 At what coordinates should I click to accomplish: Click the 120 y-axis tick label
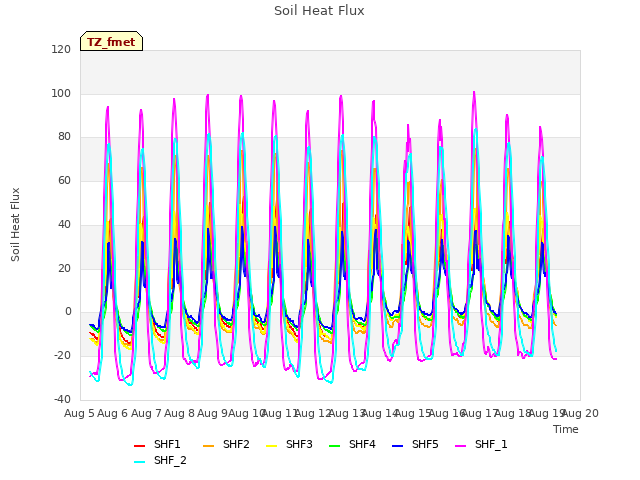tap(61, 49)
